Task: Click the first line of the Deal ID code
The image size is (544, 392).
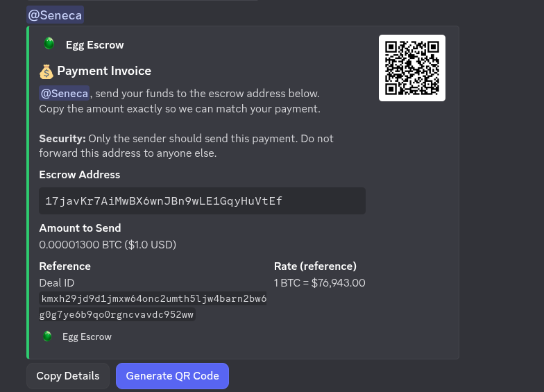Action: (x=154, y=298)
